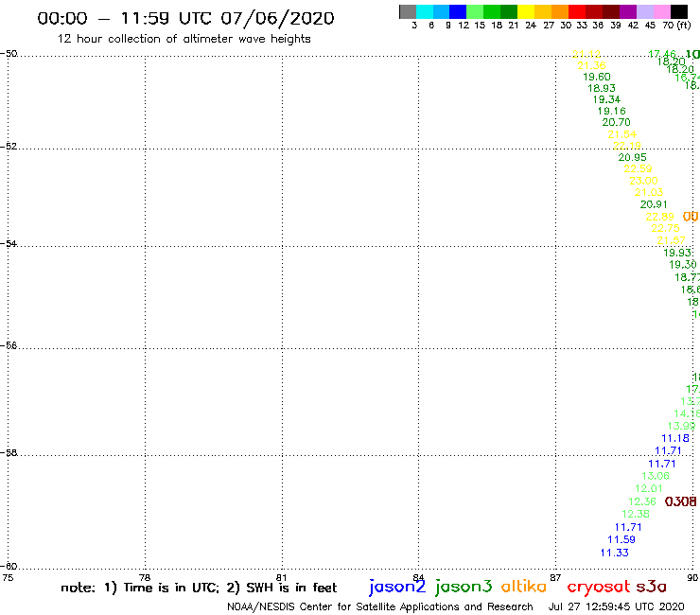Click the wave height value 21.36
700x615 pixels.
pyautogui.click(x=591, y=65)
